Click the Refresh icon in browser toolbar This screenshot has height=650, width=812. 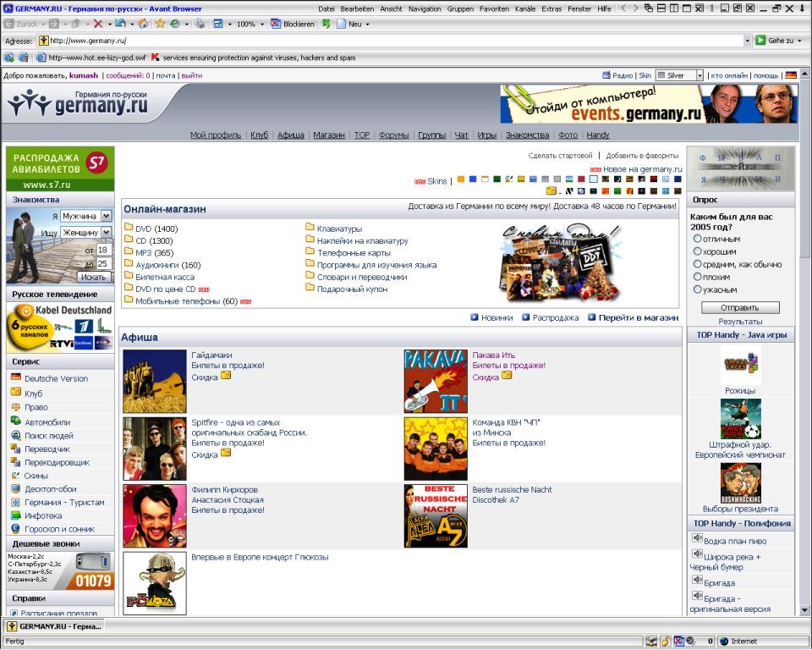(120, 24)
